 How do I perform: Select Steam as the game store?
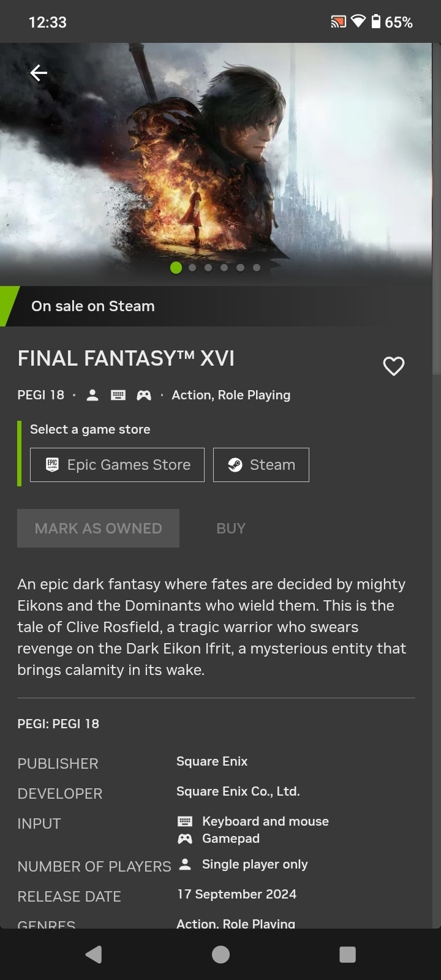[x=261, y=465]
